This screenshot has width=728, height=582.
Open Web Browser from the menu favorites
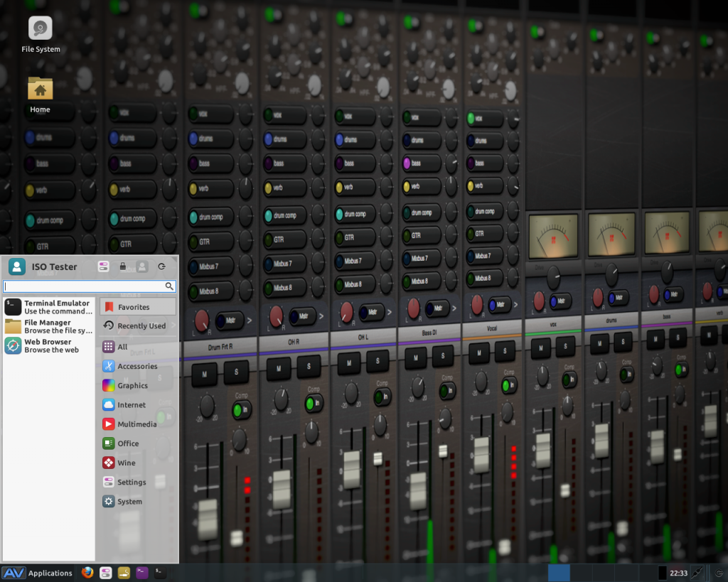pyautogui.click(x=48, y=345)
